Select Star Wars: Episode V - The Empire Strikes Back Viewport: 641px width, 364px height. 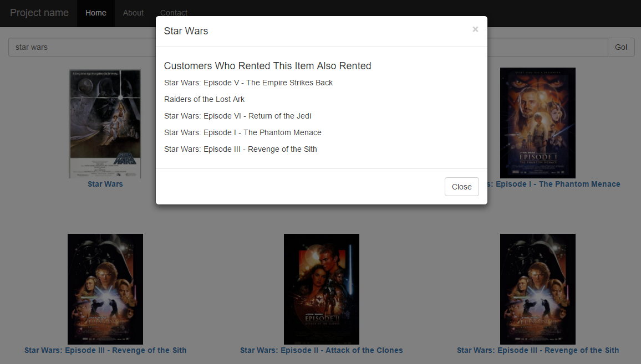[248, 83]
